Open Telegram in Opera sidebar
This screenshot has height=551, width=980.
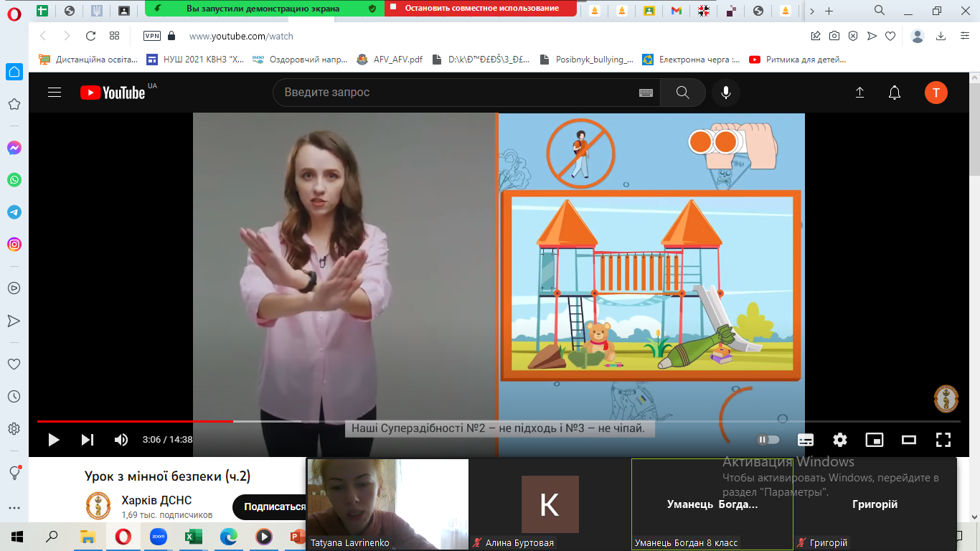(14, 212)
